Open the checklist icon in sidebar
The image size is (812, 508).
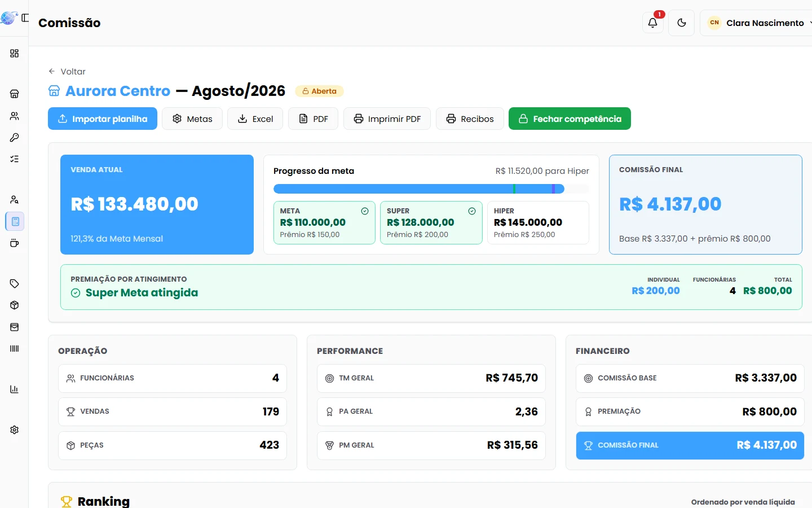tap(15, 159)
